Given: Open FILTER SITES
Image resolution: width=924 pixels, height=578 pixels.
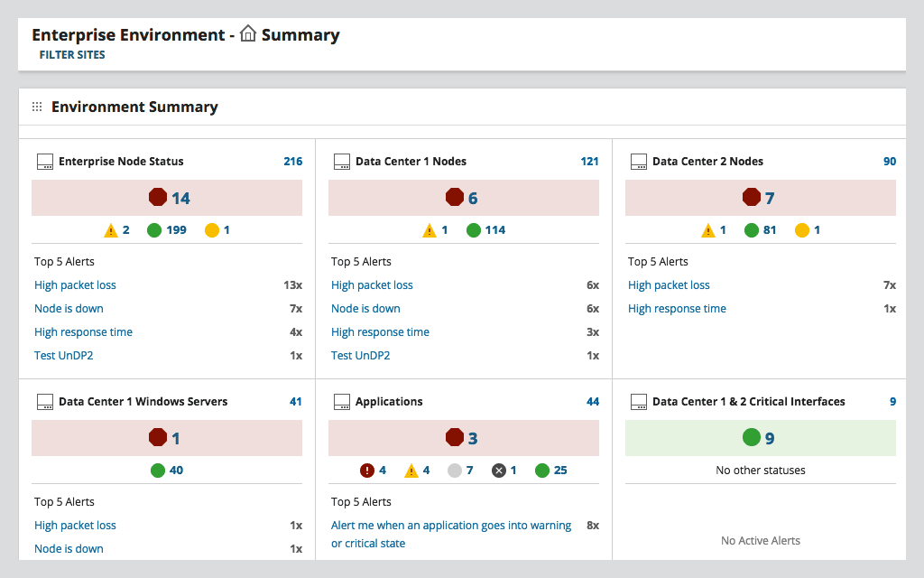Looking at the screenshot, I should click(71, 54).
